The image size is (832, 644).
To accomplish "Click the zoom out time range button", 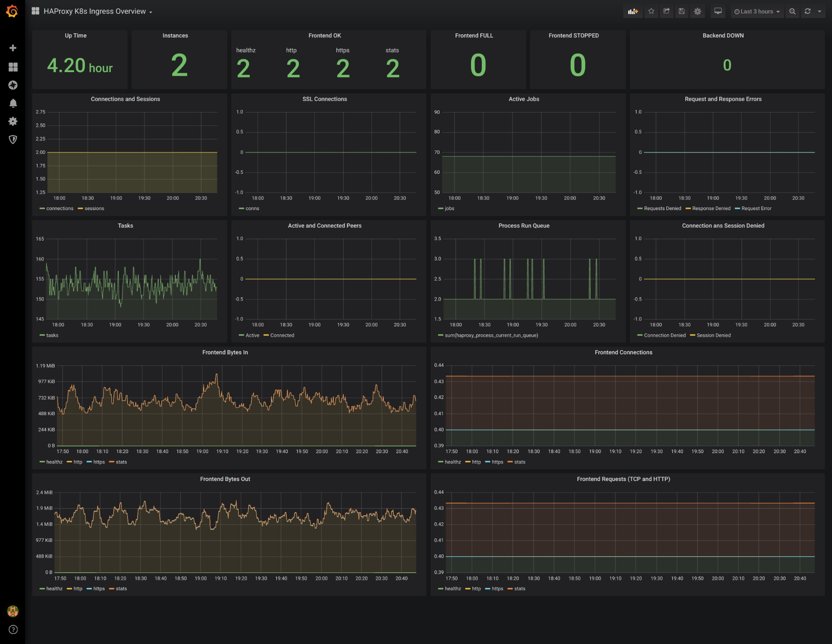I will click(792, 12).
